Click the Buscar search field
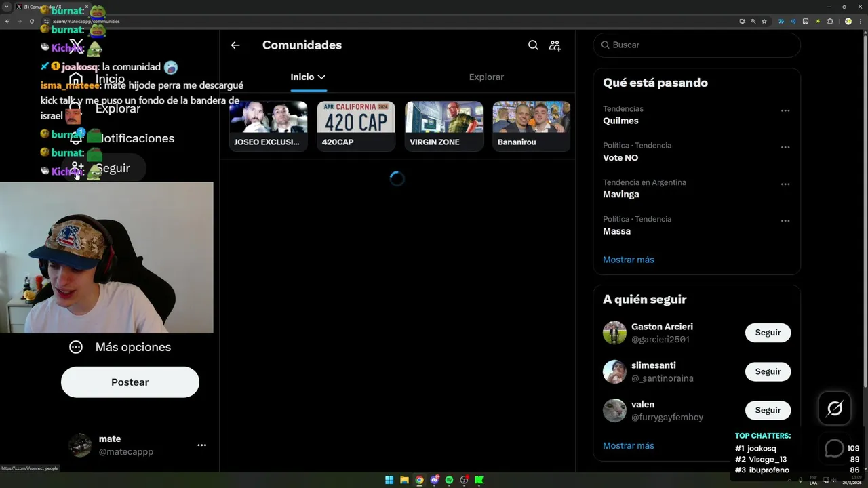868x488 pixels. pos(697,45)
